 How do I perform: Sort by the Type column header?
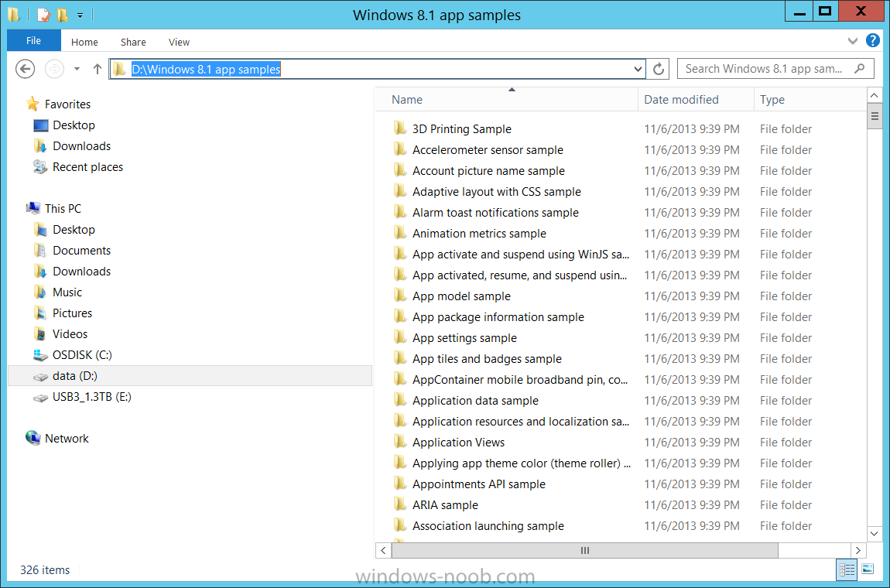(x=810, y=99)
